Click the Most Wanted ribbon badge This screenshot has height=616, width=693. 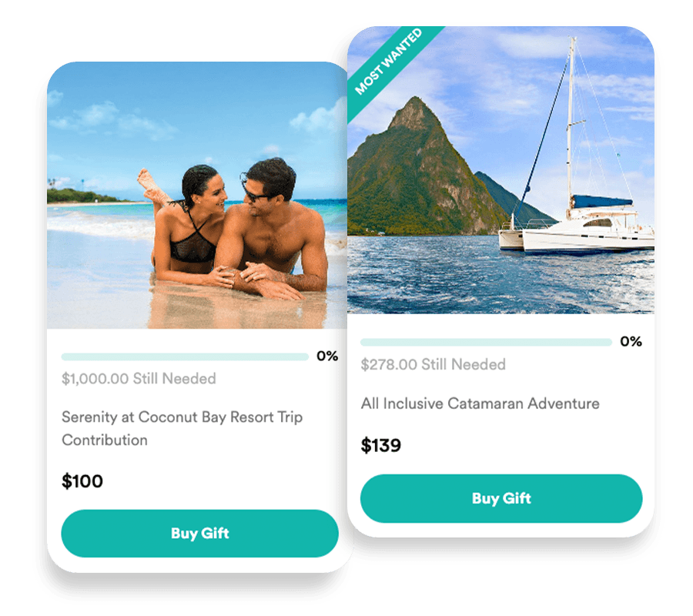[x=389, y=62]
